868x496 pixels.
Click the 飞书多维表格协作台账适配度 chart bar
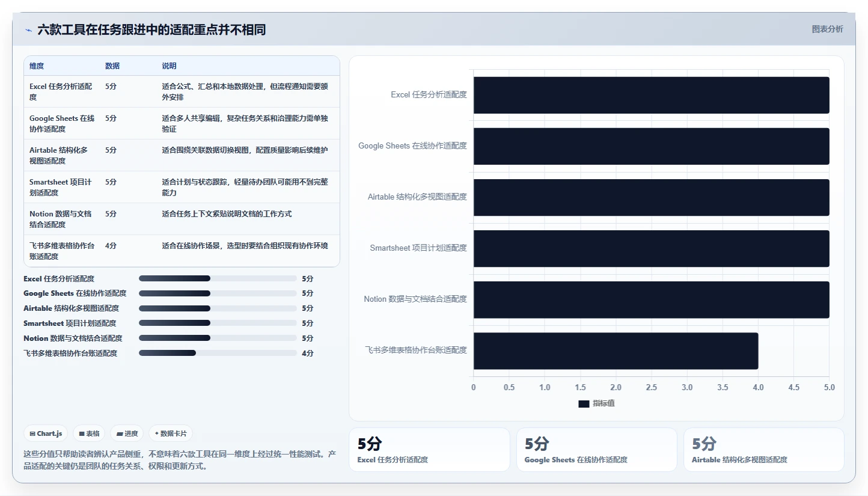coord(616,351)
